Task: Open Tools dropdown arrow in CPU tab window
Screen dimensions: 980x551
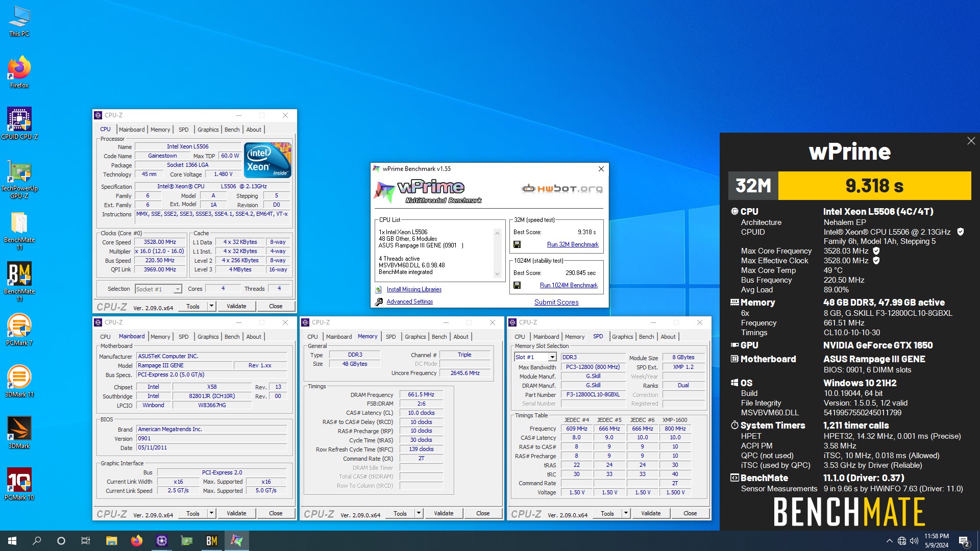Action: (211, 306)
